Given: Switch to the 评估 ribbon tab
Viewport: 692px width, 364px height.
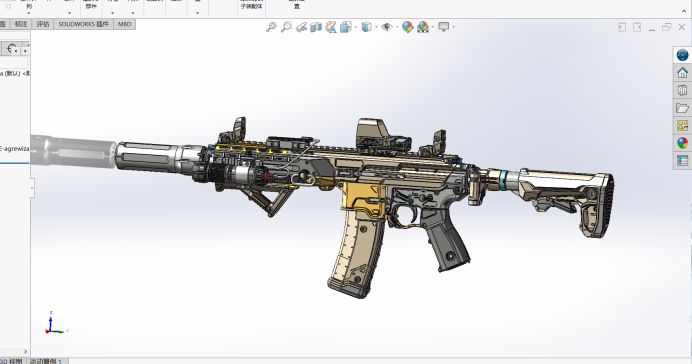Looking at the screenshot, I should 43,24.
